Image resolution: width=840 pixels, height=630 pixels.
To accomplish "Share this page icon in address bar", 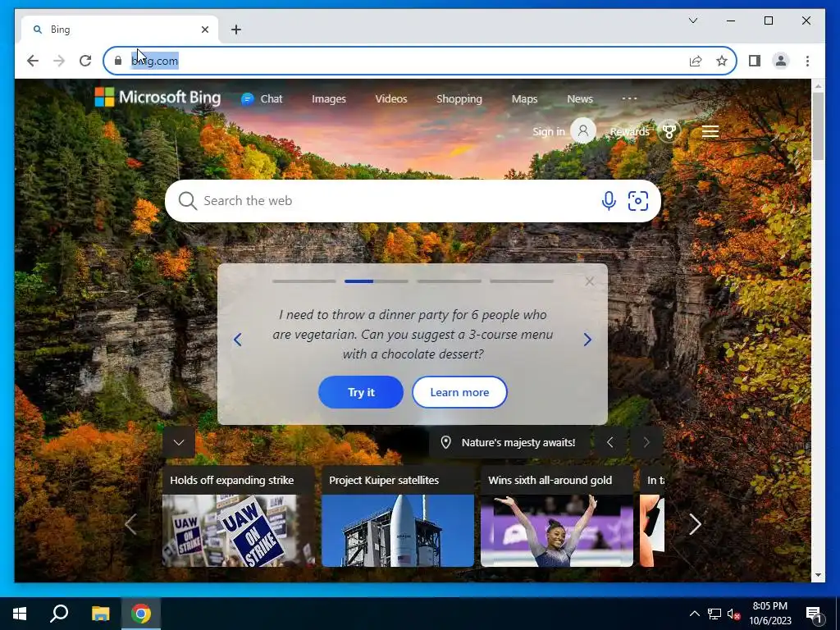I will point(696,61).
